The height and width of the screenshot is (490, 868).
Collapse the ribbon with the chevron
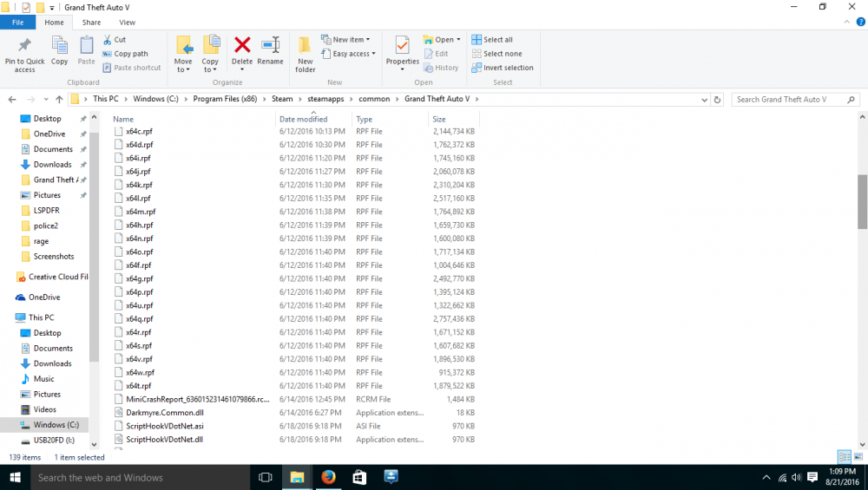[x=846, y=23]
